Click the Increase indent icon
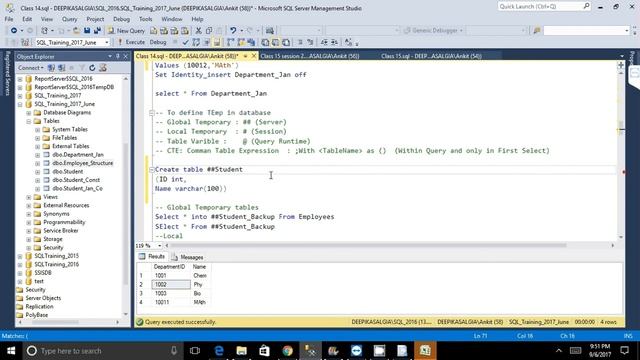 coord(334,42)
